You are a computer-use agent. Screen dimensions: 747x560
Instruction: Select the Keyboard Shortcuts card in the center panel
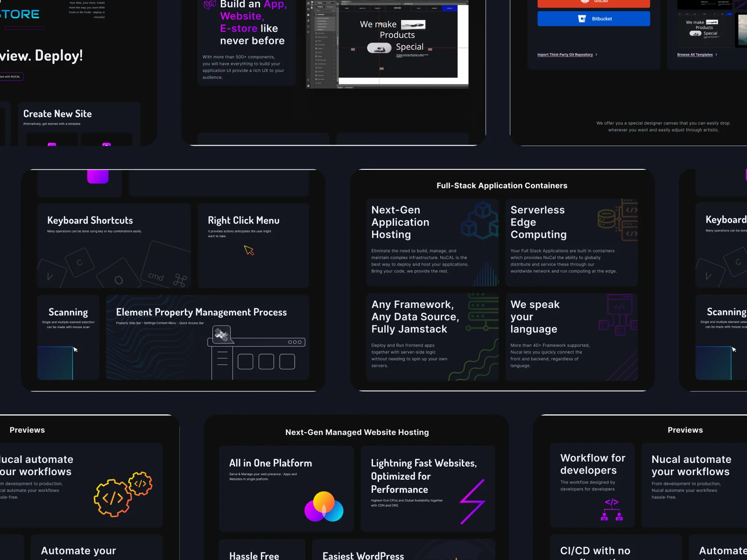(x=113, y=245)
